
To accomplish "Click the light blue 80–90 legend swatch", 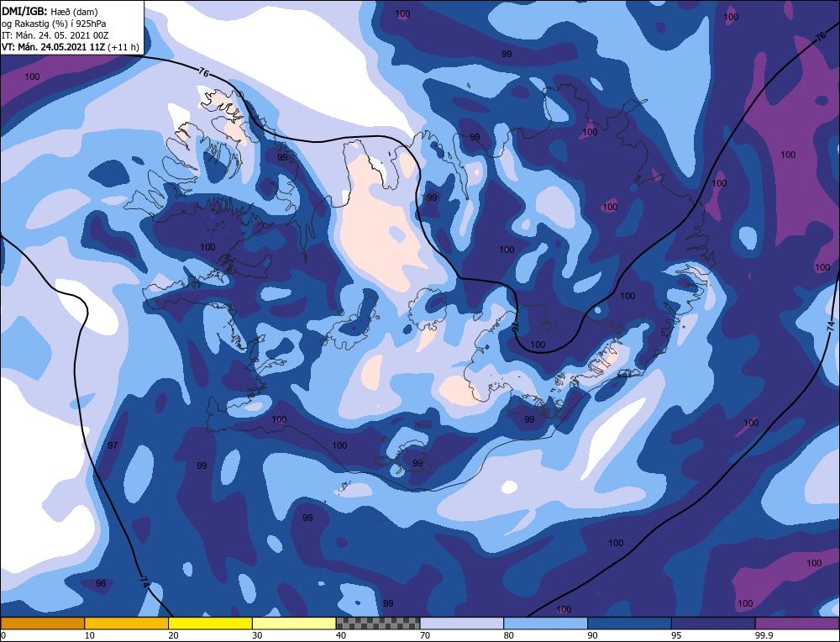I will coord(545,623).
